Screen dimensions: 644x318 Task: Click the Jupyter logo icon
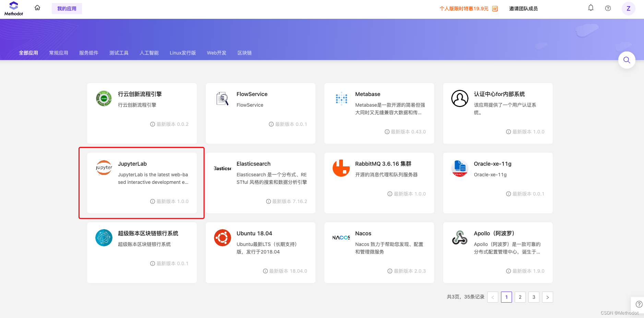(104, 168)
